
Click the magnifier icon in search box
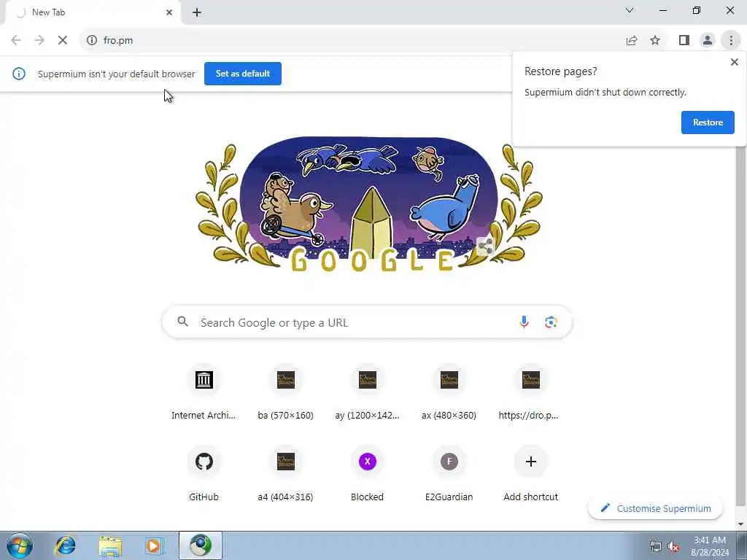pos(183,322)
